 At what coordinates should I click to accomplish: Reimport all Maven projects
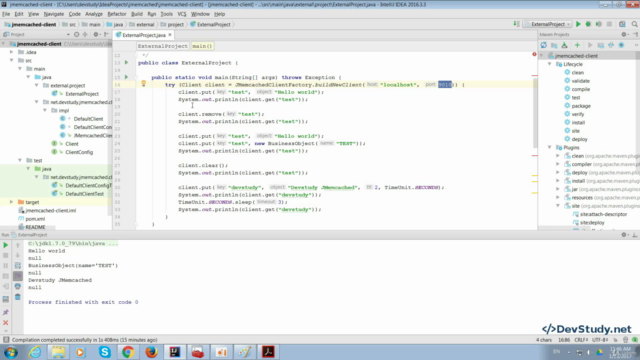pos(544,45)
